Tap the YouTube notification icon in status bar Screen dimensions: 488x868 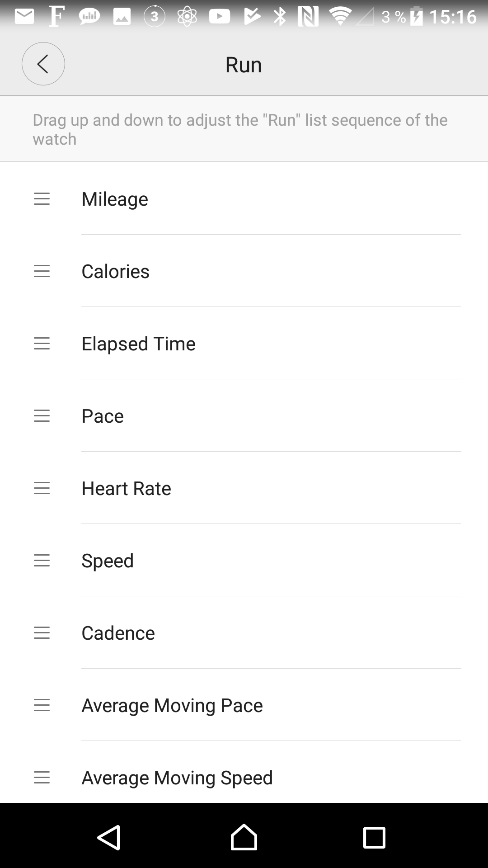point(220,17)
